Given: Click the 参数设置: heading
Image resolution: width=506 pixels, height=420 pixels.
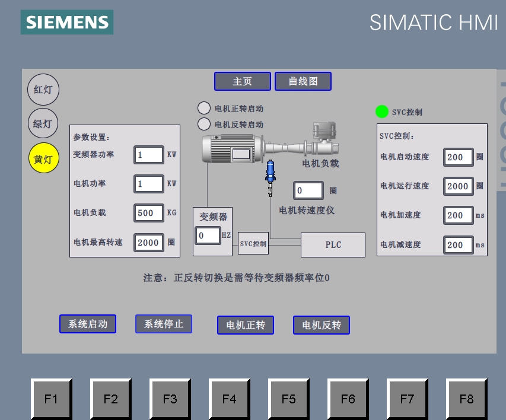Looking at the screenshot, I should tap(91, 137).
